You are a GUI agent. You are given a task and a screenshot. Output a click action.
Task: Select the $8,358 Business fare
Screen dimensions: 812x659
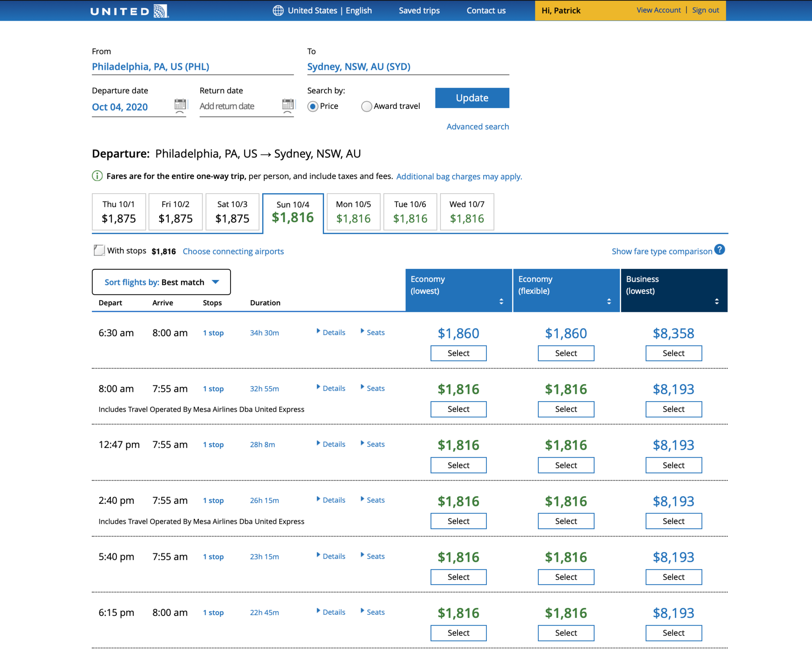tap(673, 353)
